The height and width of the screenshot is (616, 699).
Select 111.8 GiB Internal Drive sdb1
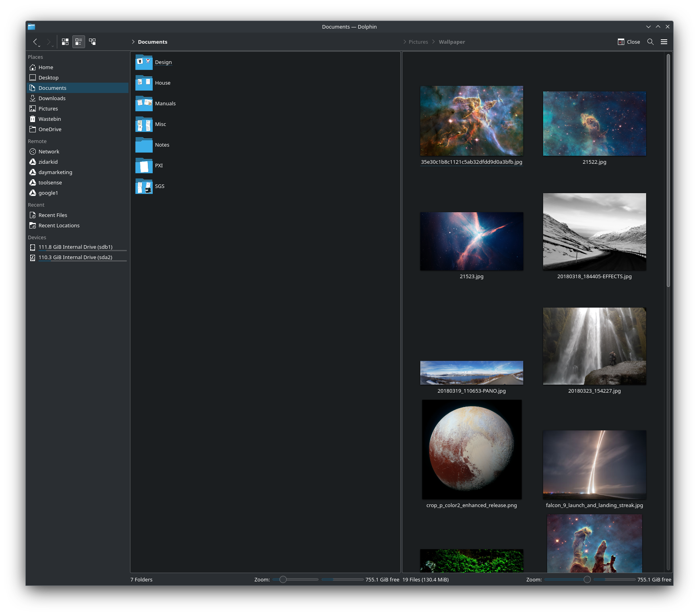(76, 247)
